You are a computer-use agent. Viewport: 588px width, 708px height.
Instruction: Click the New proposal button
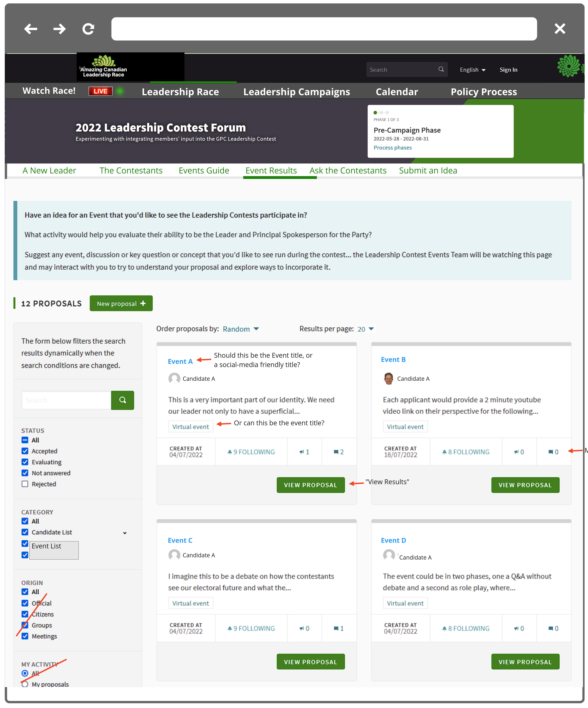[121, 303]
